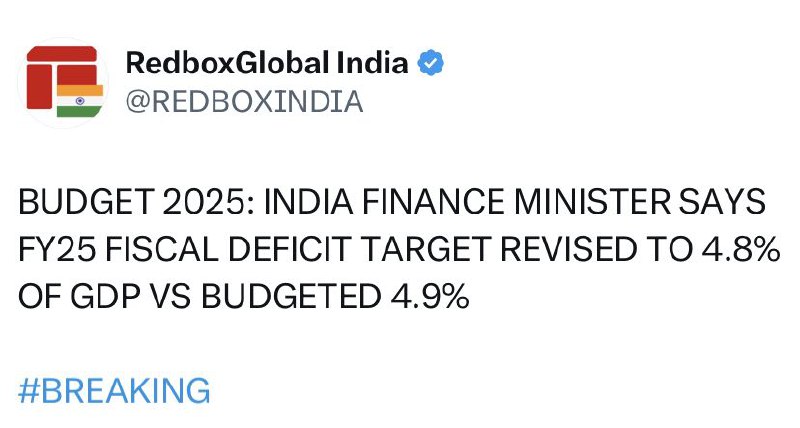The width and height of the screenshot is (800, 428).
Task: Click the word REVISED in tweet text
Action: (568, 249)
